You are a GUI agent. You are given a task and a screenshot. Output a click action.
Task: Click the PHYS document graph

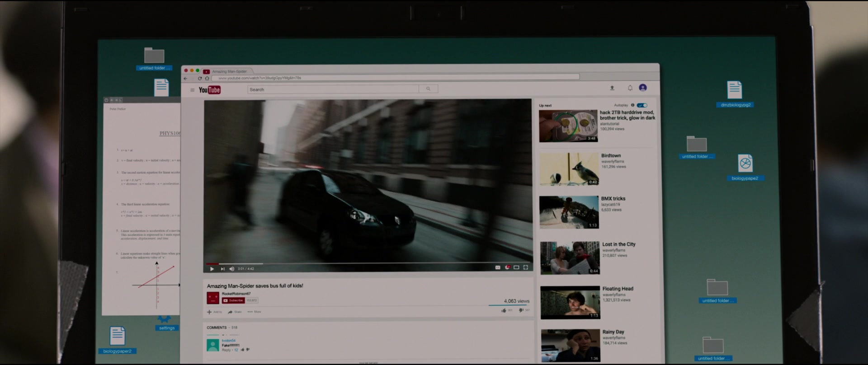coord(156,285)
